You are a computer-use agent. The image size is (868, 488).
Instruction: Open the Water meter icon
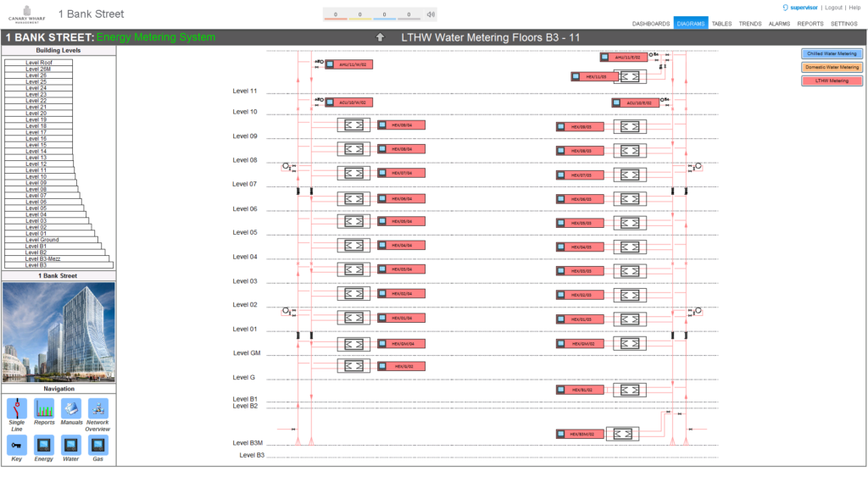tap(71, 445)
